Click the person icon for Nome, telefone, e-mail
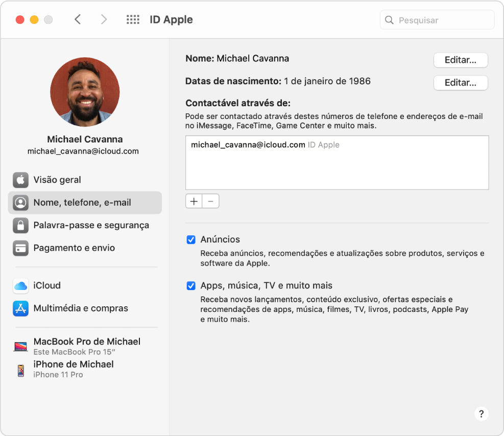The image size is (504, 436). pyautogui.click(x=20, y=202)
